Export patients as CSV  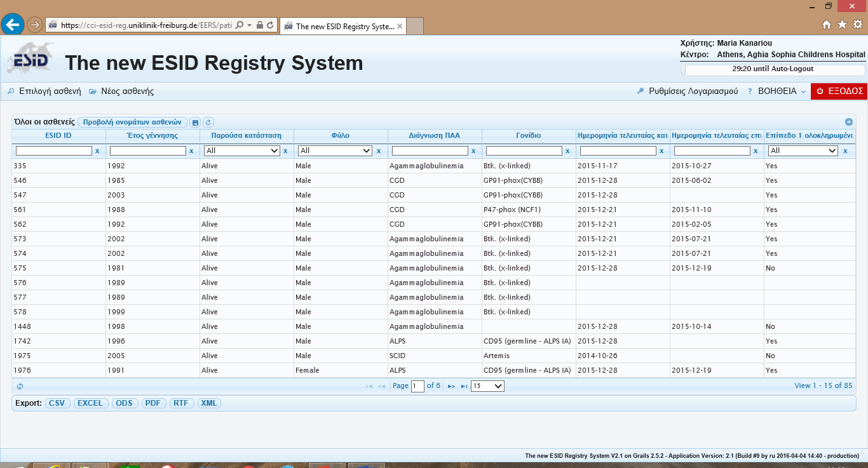[58, 403]
